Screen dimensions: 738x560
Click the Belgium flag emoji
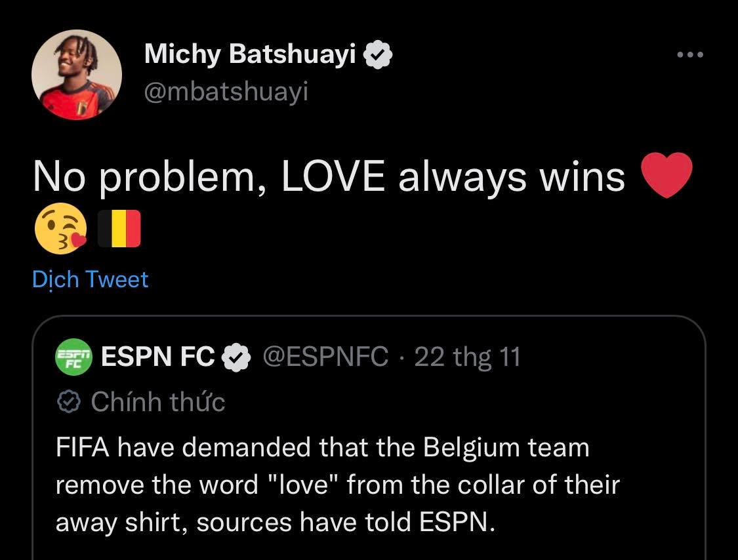pos(119,228)
